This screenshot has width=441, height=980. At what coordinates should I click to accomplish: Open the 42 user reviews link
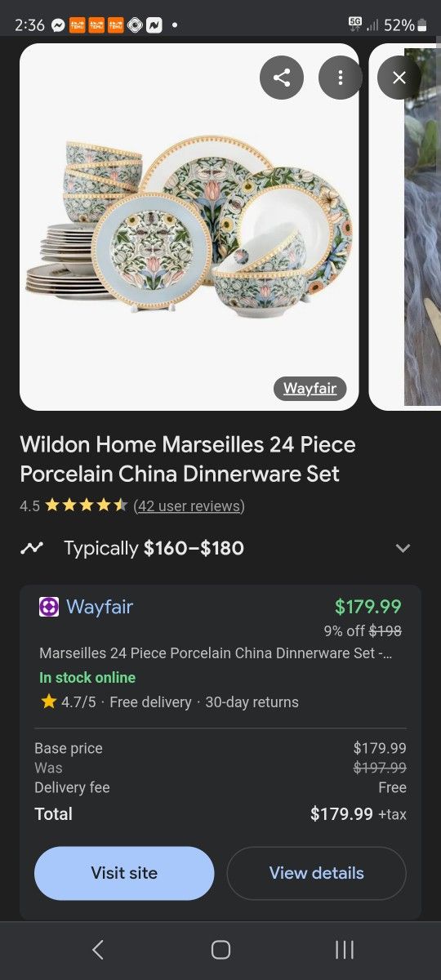point(189,506)
